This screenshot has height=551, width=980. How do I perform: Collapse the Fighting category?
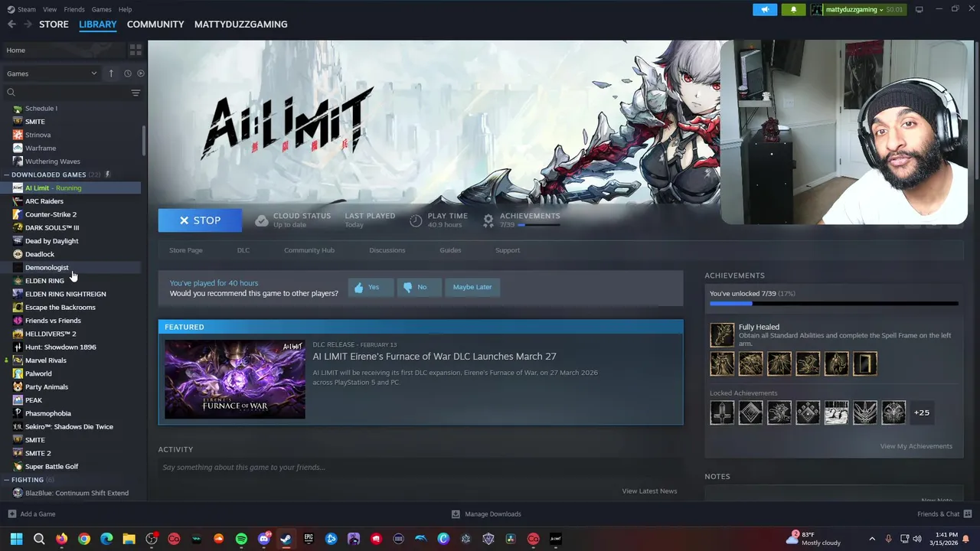[x=7, y=480]
